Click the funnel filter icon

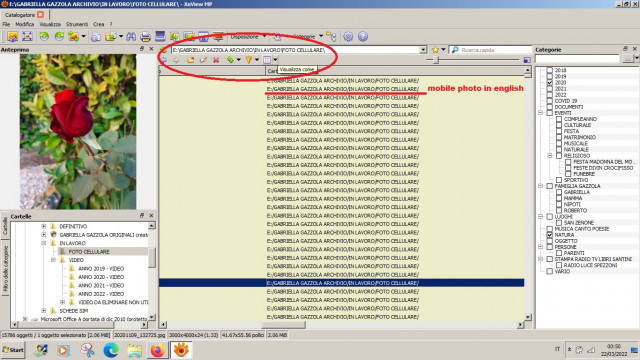248,60
